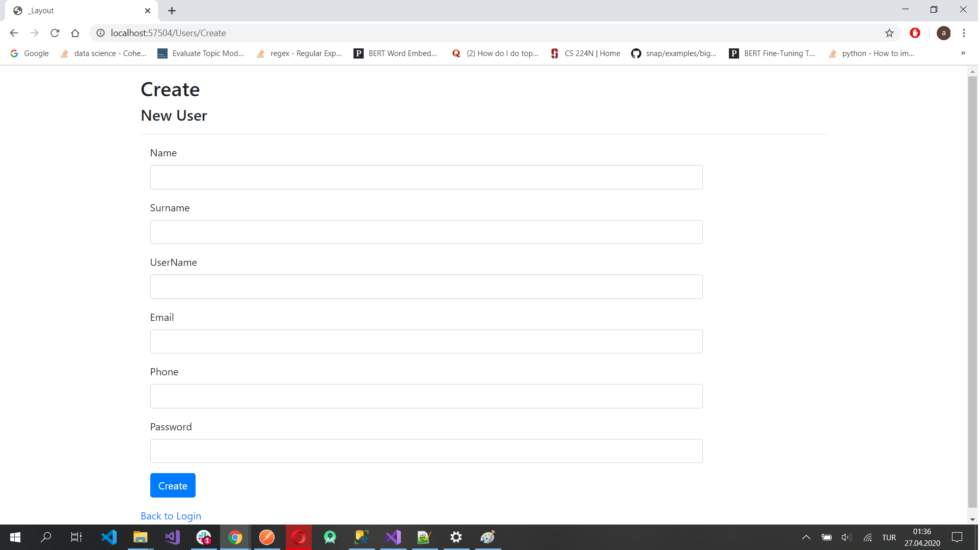The width and height of the screenshot is (980, 550).
Task: Go back with the back arrow
Action: tap(14, 33)
